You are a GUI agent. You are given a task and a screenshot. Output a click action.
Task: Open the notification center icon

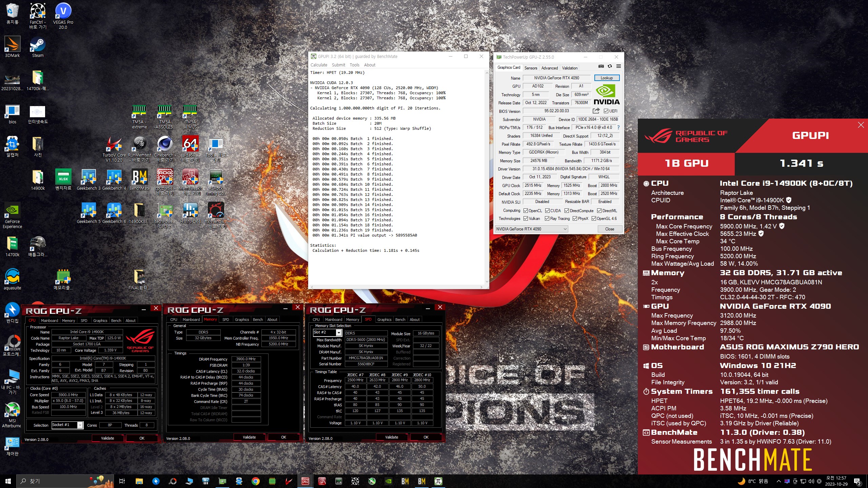pos(857,482)
